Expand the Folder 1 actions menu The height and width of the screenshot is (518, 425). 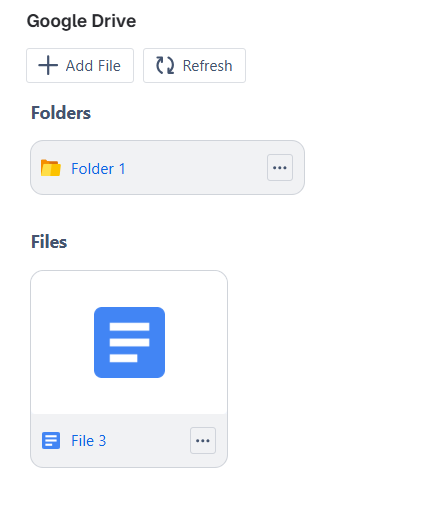(x=280, y=168)
